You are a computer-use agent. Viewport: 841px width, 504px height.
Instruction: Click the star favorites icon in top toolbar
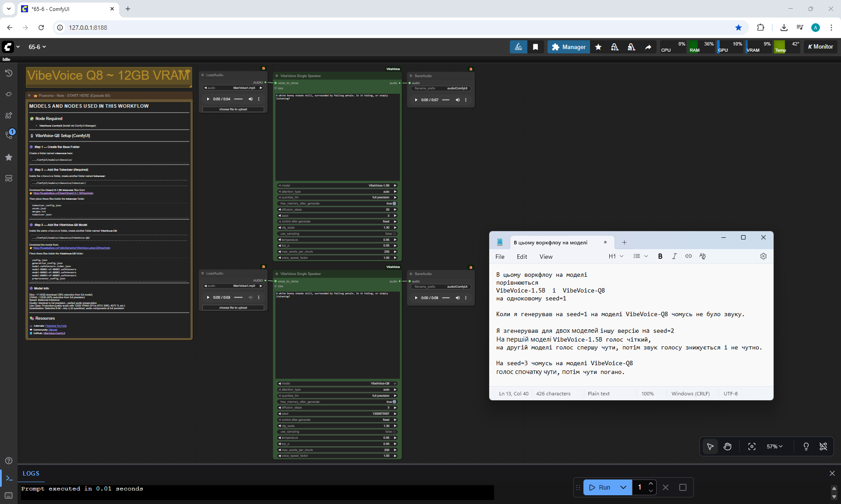[598, 47]
